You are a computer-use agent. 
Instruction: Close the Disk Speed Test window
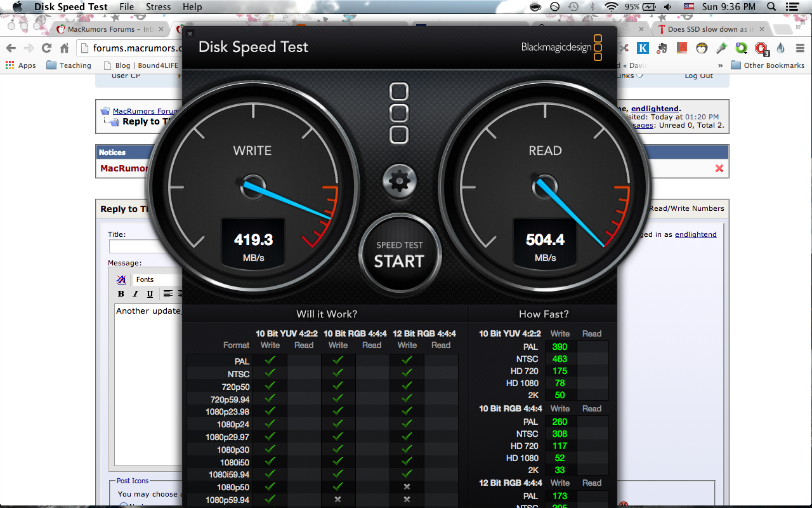pyautogui.click(x=190, y=34)
